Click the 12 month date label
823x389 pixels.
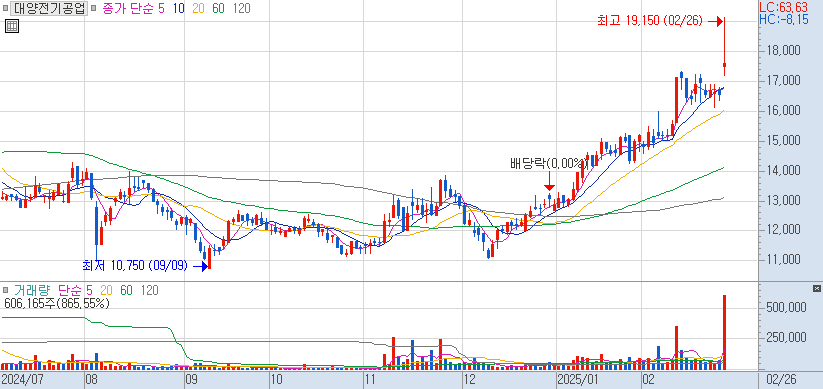coord(469,379)
